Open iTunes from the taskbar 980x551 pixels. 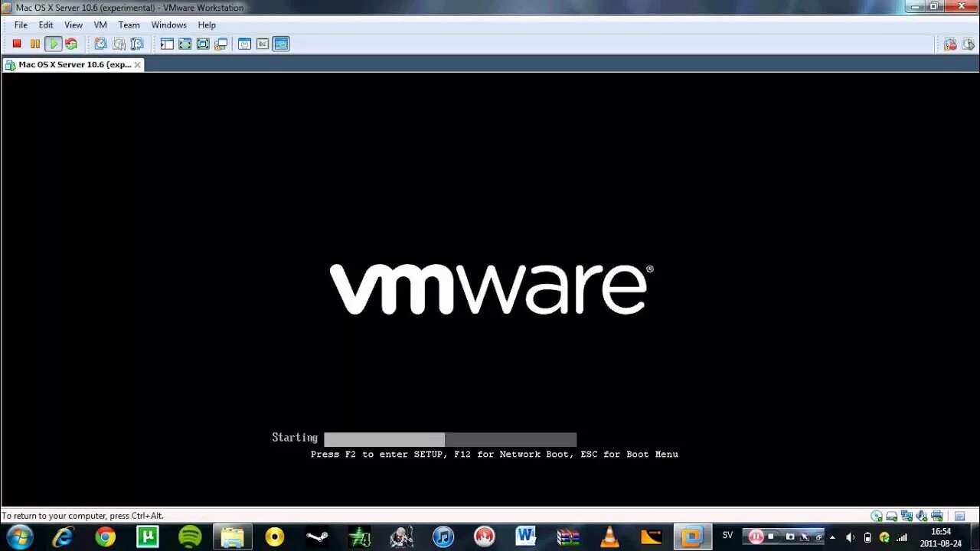[443, 537]
